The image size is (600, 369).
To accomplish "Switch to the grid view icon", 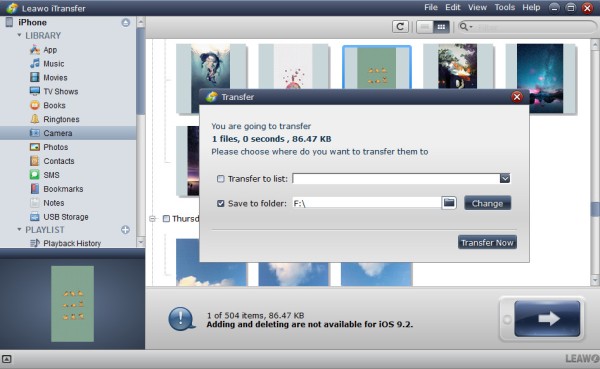I will point(441,27).
